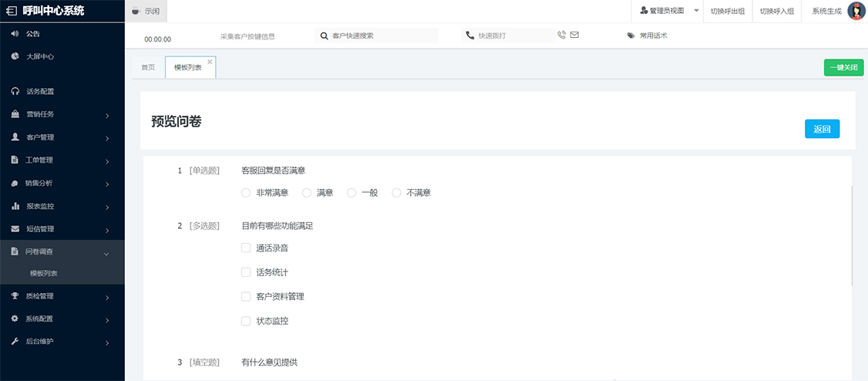Click the mail envelope icon in toolbar
Screen dimensions: 868x381
574,35
